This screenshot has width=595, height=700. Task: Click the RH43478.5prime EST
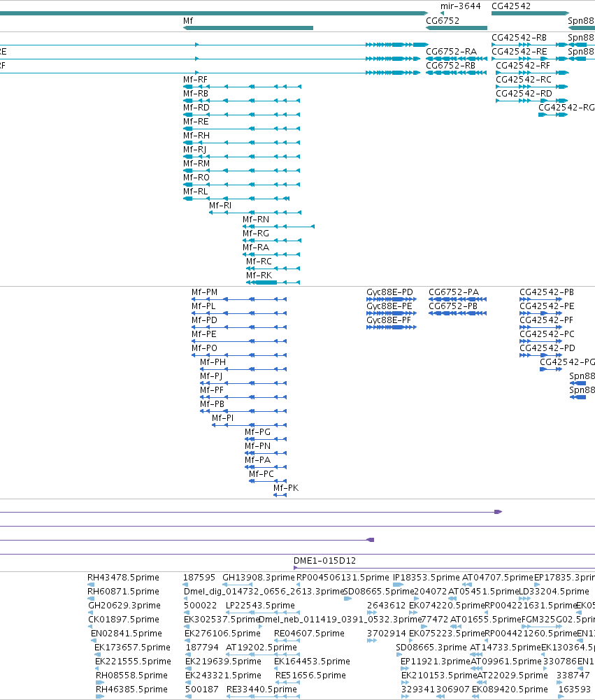91,585
